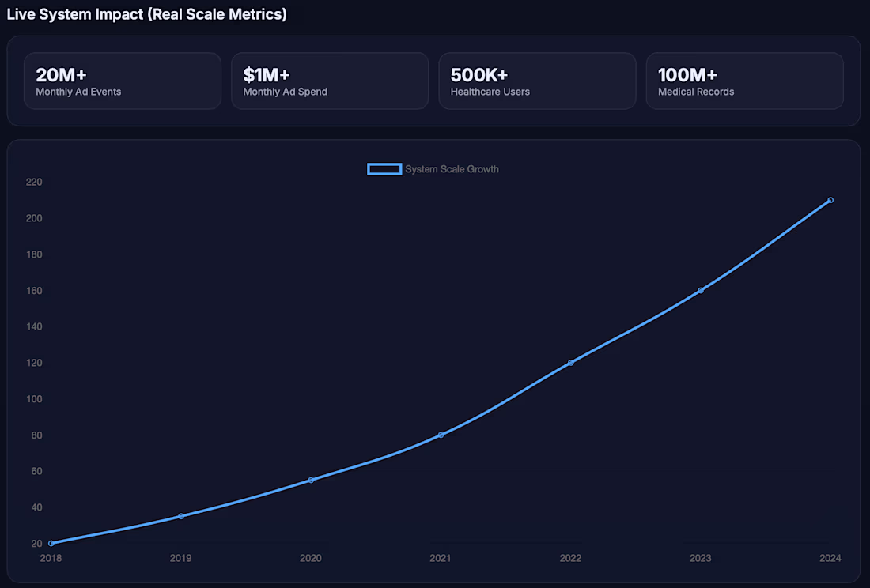The height and width of the screenshot is (588, 870).
Task: Pick the 2022 data point on the chart
Action: pyautogui.click(x=570, y=363)
